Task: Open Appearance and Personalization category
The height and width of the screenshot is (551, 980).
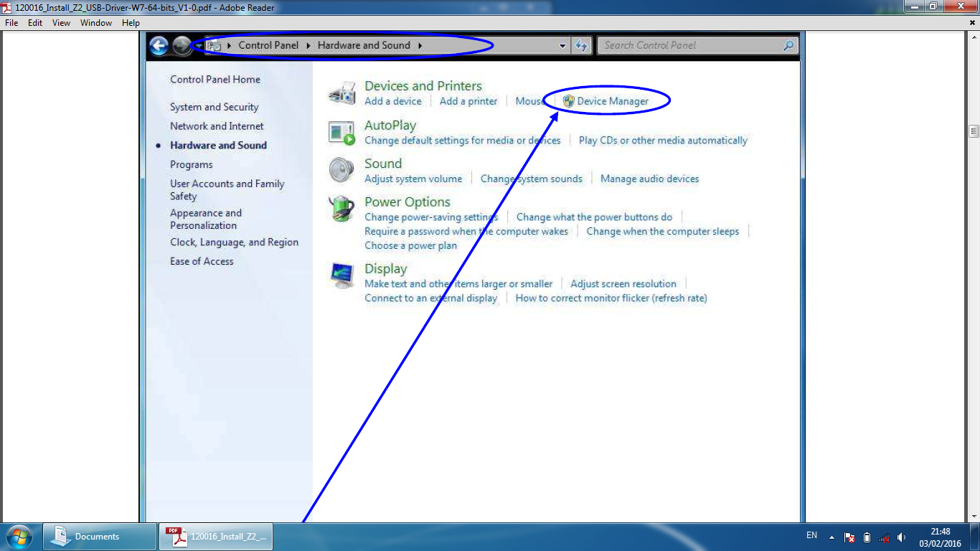Action: click(206, 219)
